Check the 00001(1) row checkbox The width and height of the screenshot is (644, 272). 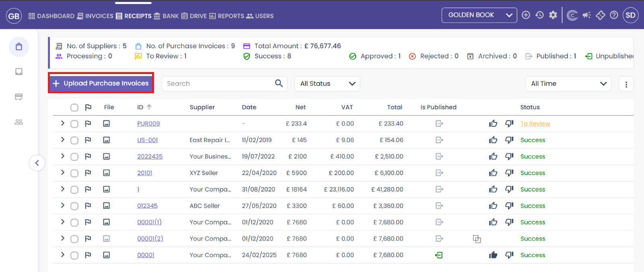[x=74, y=223]
